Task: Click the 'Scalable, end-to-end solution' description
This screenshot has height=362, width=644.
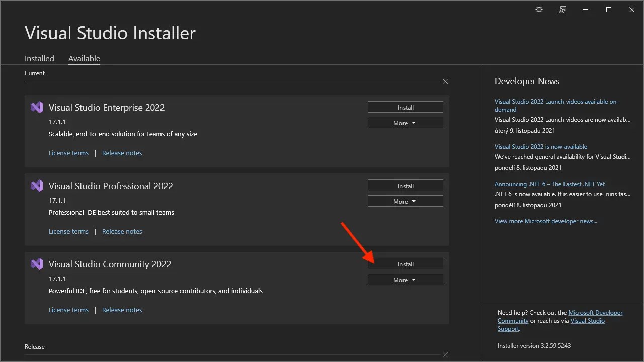Action: [x=123, y=134]
